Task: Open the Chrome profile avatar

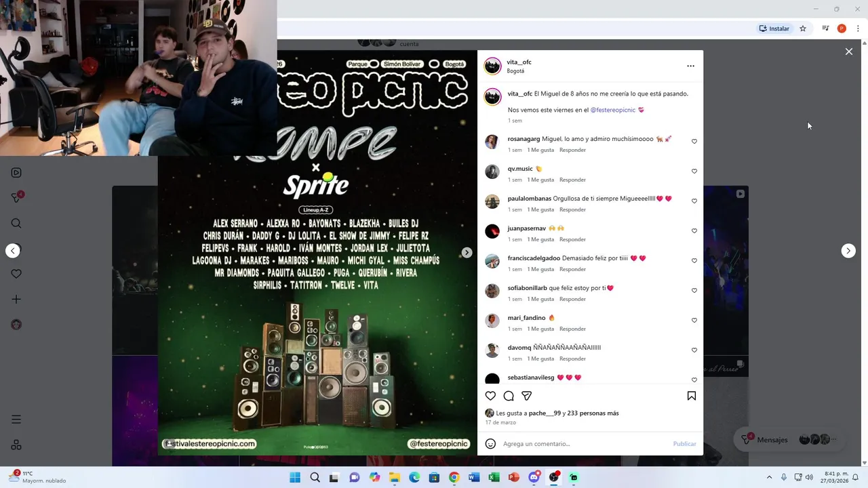Action: pyautogui.click(x=842, y=28)
